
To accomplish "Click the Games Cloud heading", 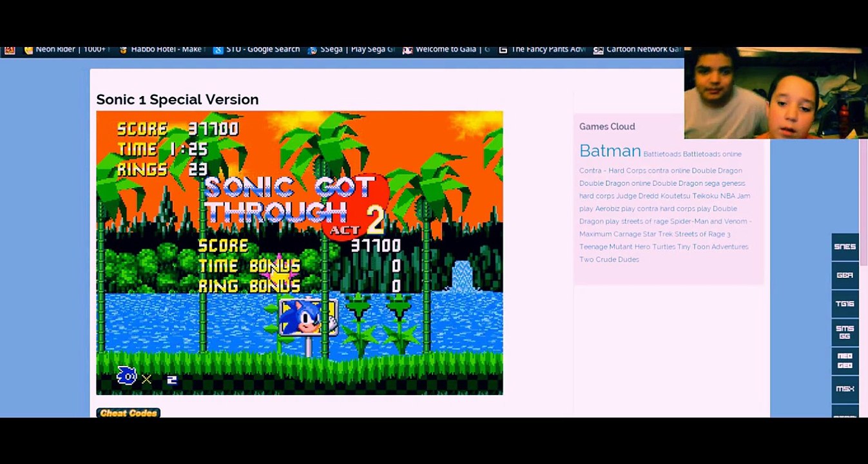I will (x=607, y=126).
